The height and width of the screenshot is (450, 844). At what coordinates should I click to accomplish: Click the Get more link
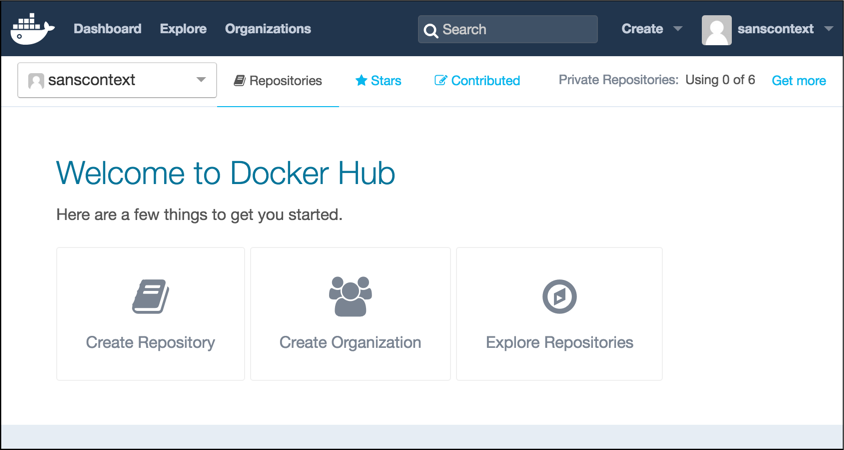coord(798,80)
